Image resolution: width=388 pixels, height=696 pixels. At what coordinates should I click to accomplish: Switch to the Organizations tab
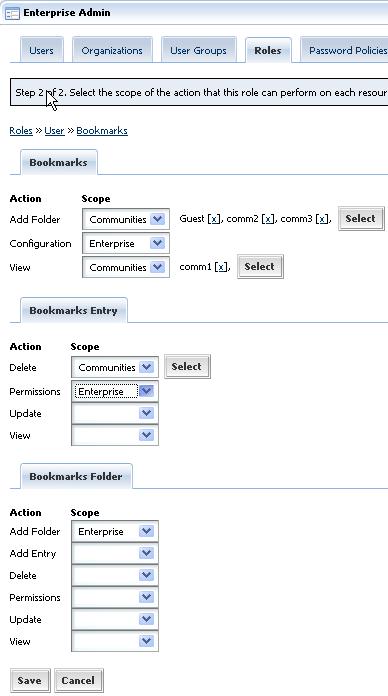pyautogui.click(x=112, y=51)
